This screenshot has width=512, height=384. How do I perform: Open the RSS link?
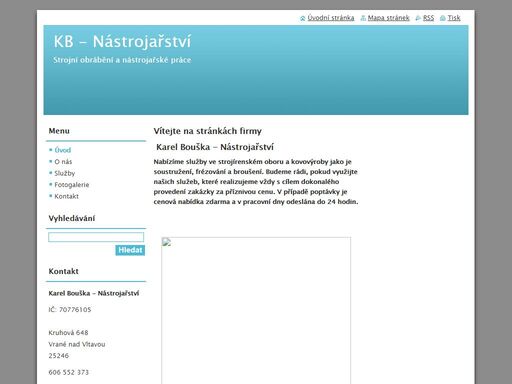(x=428, y=18)
